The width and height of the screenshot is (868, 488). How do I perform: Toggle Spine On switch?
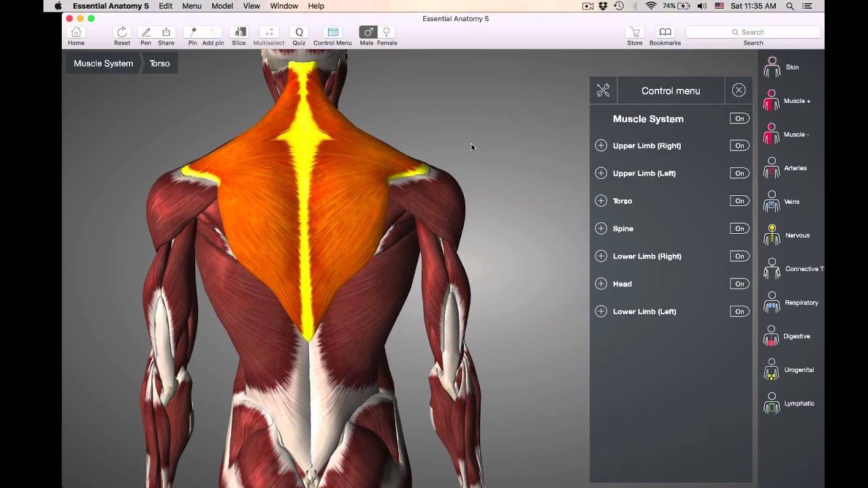[739, 228]
